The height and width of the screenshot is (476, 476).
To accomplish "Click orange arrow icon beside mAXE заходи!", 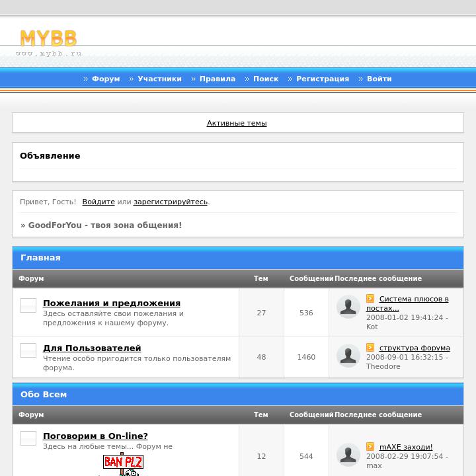I will click(370, 446).
